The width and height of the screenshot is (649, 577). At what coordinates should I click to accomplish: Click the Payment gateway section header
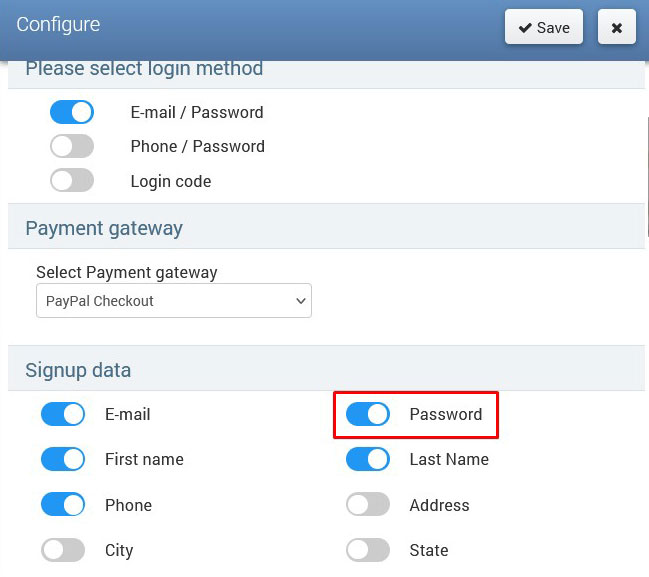[x=104, y=228]
